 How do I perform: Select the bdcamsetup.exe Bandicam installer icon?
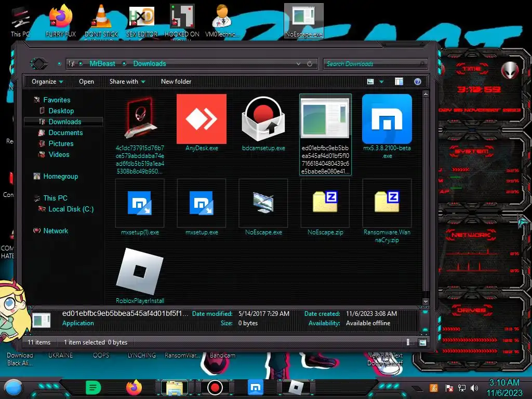pyautogui.click(x=263, y=119)
